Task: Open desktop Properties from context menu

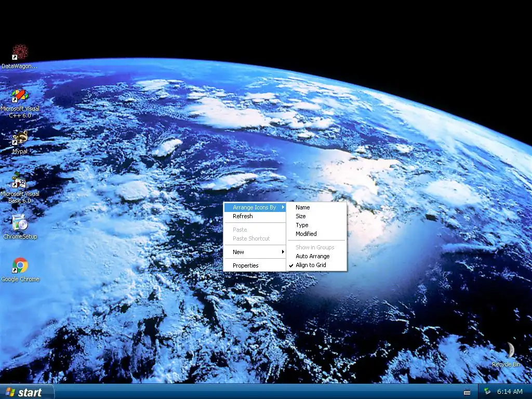Action: [255, 265]
